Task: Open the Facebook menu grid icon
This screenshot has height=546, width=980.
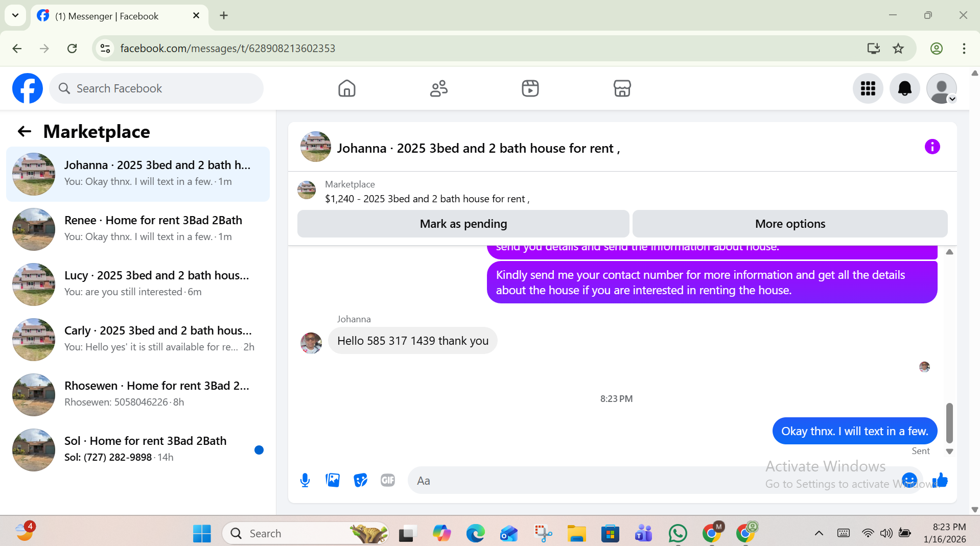Action: [868, 88]
